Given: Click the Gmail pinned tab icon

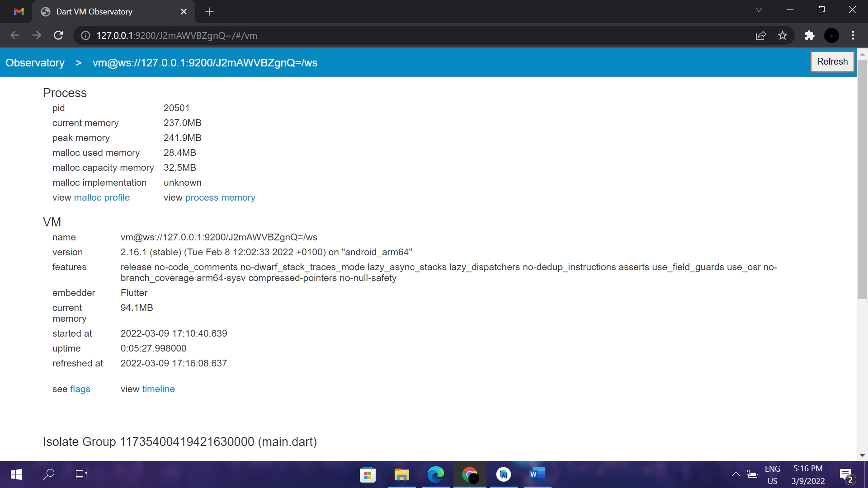Looking at the screenshot, I should (19, 12).
